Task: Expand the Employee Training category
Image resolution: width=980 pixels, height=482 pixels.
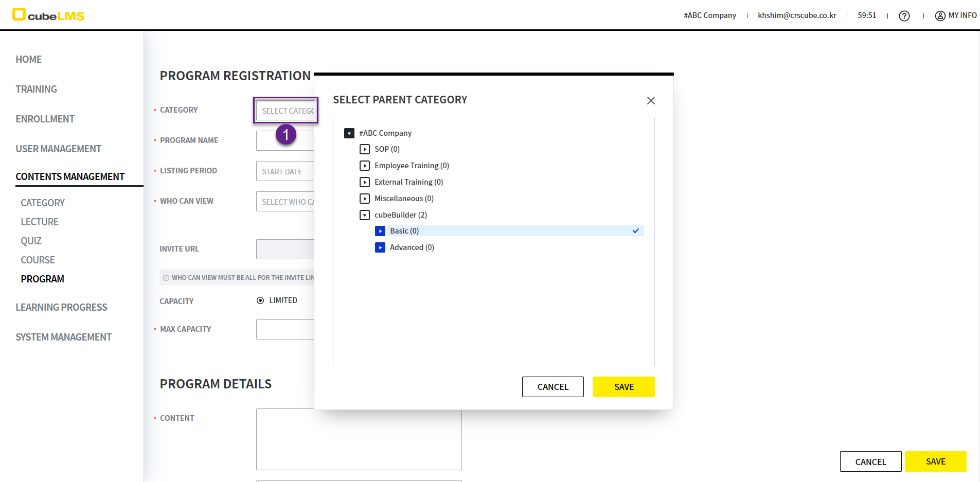Action: point(365,166)
